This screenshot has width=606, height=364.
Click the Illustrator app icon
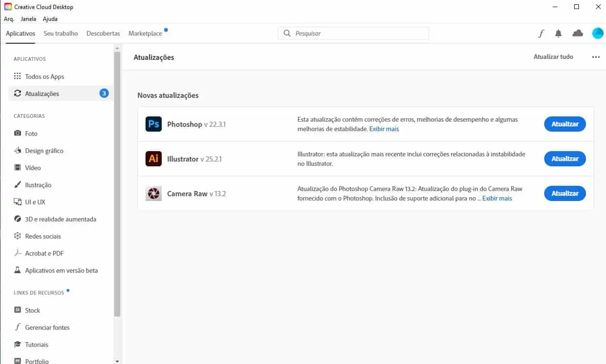154,159
